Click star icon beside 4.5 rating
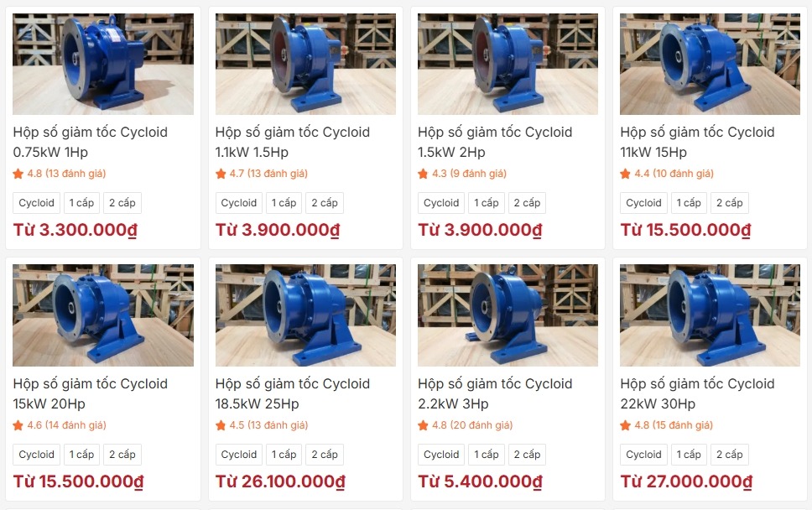Screen dimensions: 812x510 [221, 425]
